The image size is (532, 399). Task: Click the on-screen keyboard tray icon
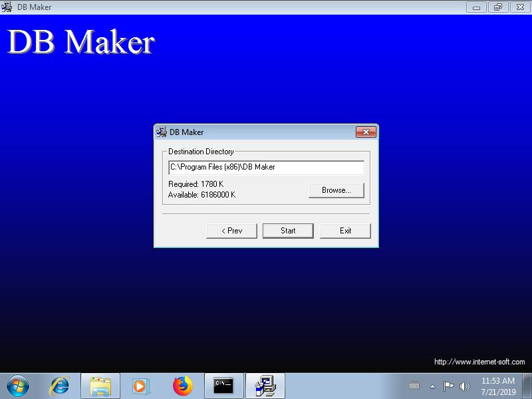(414, 386)
